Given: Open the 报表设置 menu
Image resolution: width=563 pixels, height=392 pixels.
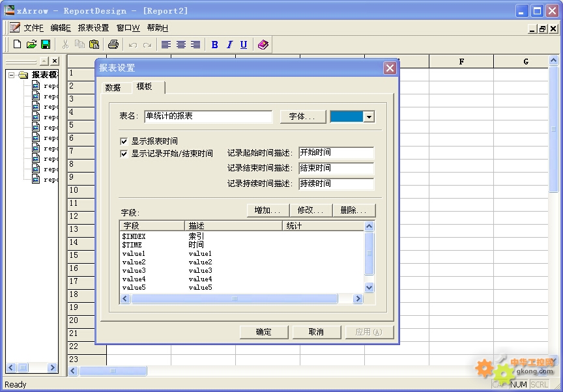Looking at the screenshot, I should click(93, 28).
